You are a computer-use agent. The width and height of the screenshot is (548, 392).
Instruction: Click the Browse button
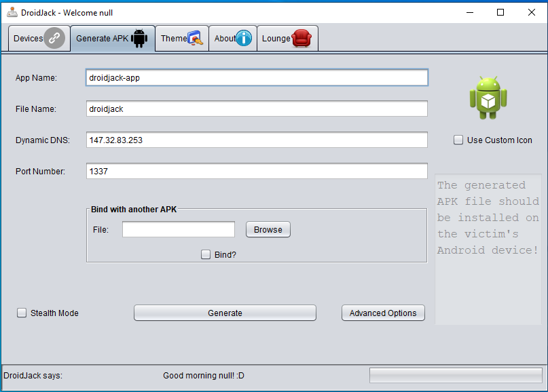coord(268,229)
